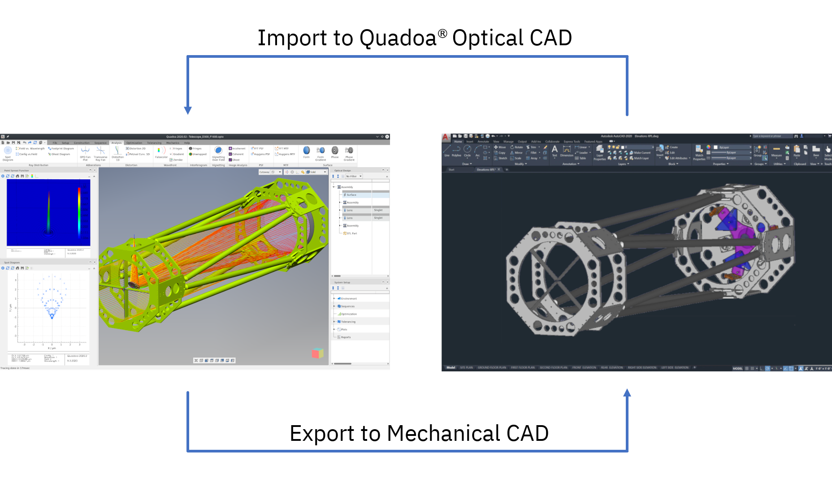Click the Ghost Diagram button
The height and width of the screenshot is (504, 832).
[x=59, y=154]
